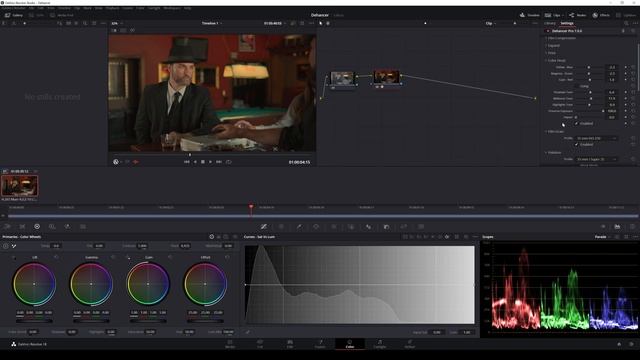Open the Playback menu
Image resolution: width=640 pixels, height=360 pixels.
(112, 8)
